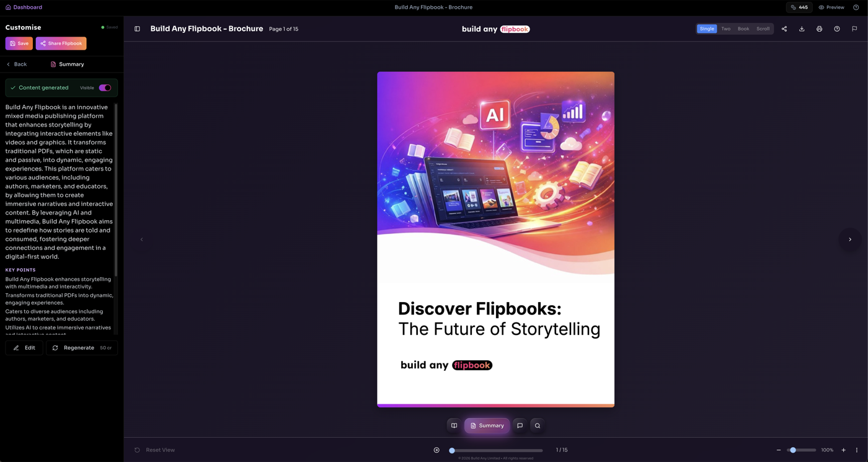Click the '100%' zoom value
Image resolution: width=868 pixels, height=462 pixels.
pyautogui.click(x=827, y=450)
